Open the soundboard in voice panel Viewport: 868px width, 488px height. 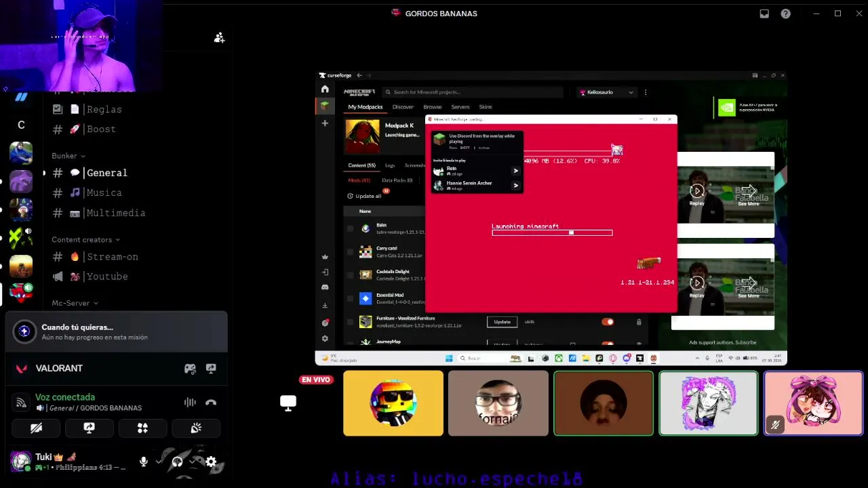pyautogui.click(x=196, y=428)
